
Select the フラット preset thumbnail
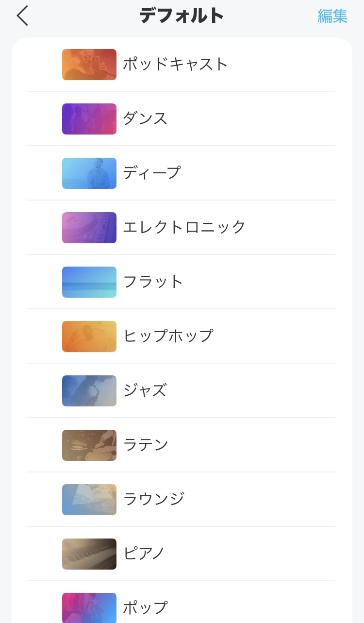coord(89,282)
